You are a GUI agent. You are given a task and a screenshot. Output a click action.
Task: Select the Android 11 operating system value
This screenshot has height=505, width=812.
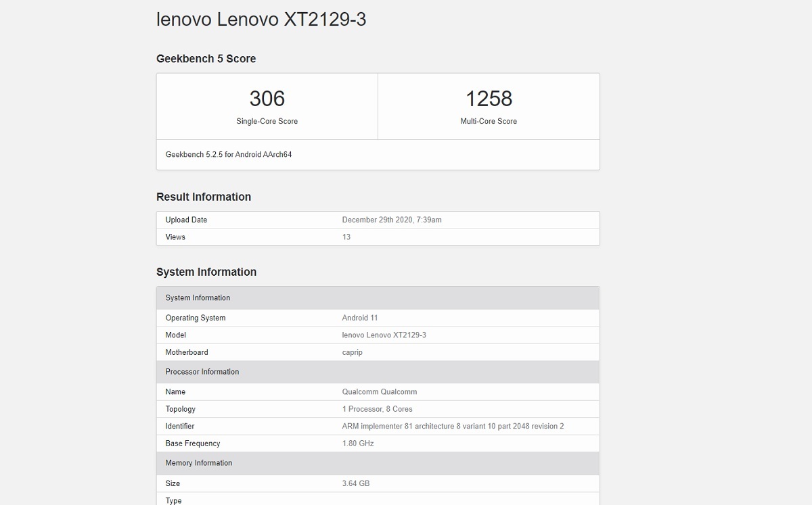(360, 318)
